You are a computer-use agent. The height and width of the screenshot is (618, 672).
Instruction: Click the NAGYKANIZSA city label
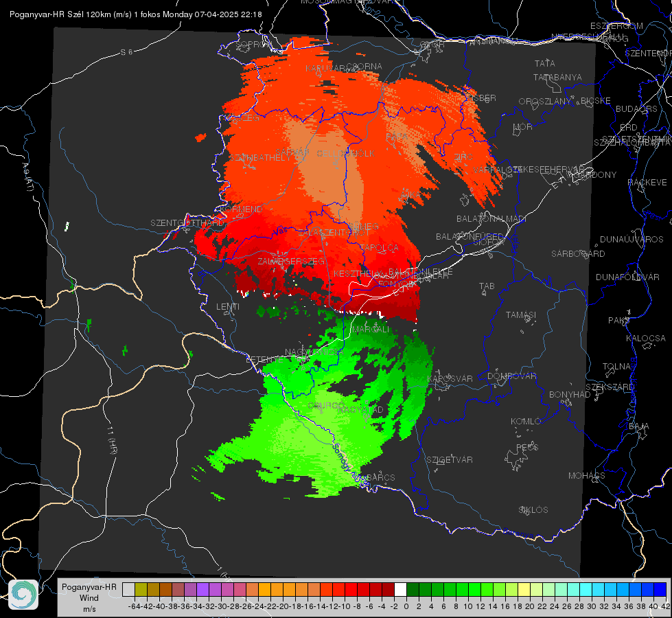click(314, 352)
